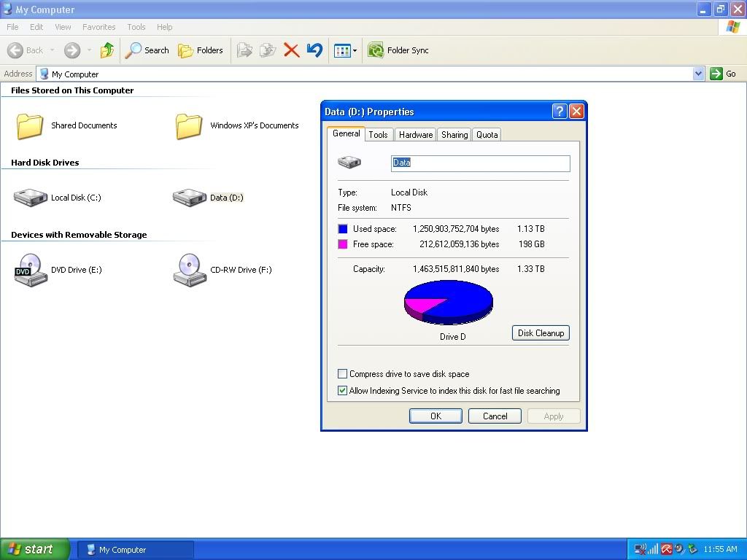Click the NTFS file system text
747x560 pixels.
(x=401, y=208)
